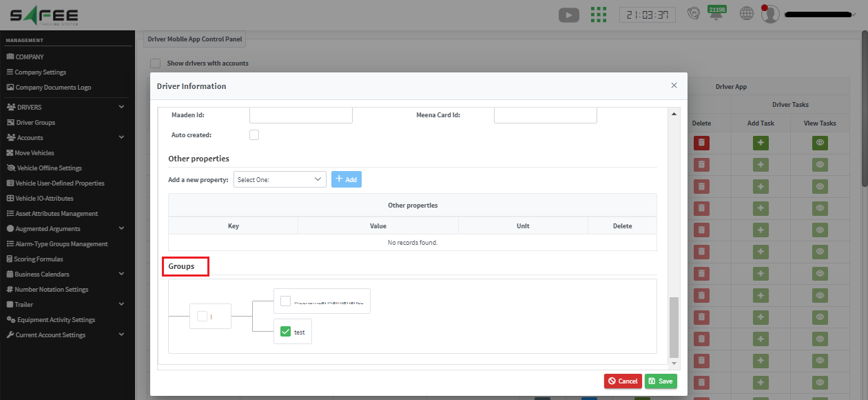Click the Current Account Settings wrench icon
The image size is (868, 400).
click(10, 335)
